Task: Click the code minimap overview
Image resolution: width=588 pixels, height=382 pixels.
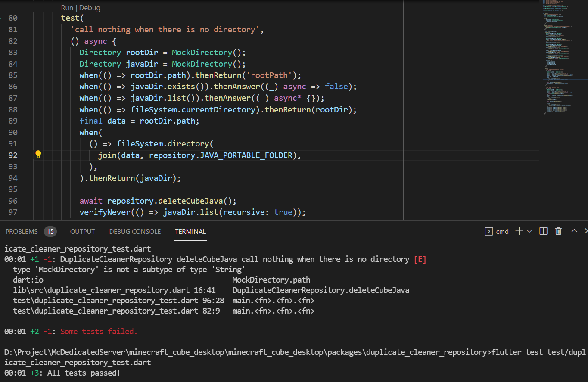Action: coord(563,58)
